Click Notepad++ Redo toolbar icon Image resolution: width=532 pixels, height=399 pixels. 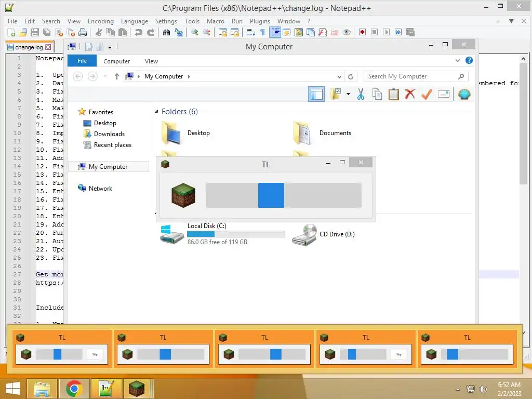(x=150, y=32)
